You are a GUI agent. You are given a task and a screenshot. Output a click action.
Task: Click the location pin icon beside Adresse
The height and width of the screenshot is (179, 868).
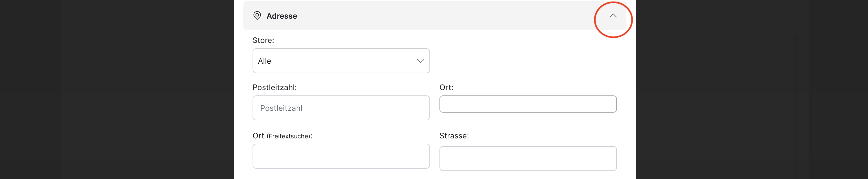pyautogui.click(x=257, y=15)
